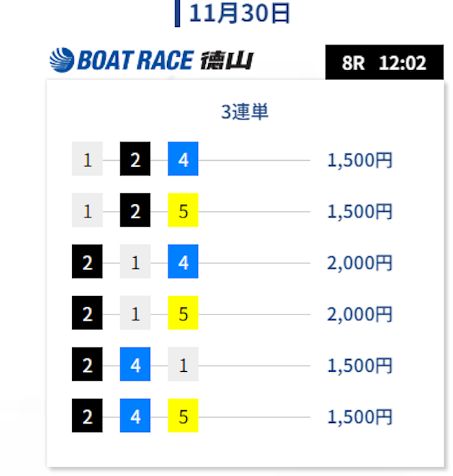Click the 11月30日 date heading

pyautogui.click(x=239, y=13)
